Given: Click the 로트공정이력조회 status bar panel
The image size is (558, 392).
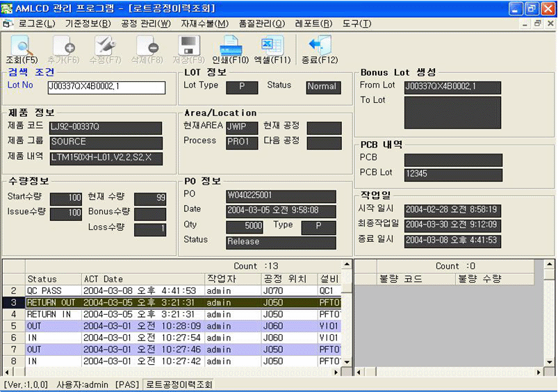Looking at the screenshot, I should click(x=179, y=385).
